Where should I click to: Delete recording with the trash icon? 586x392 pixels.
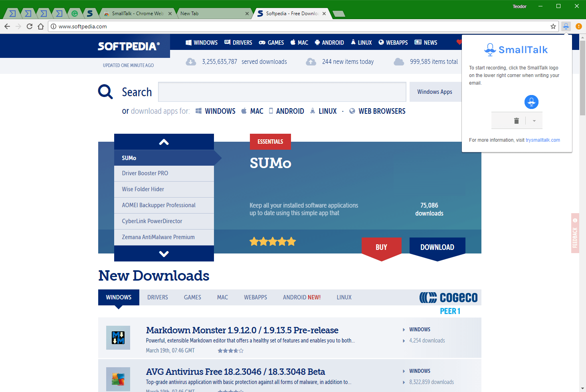click(x=517, y=121)
